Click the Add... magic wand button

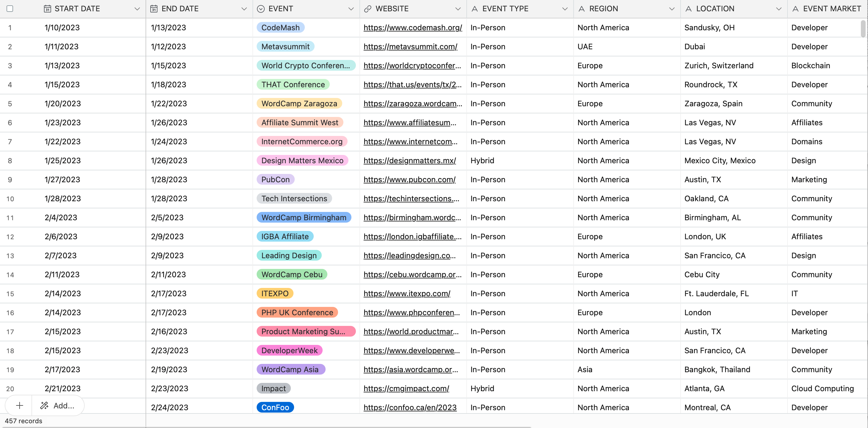click(58, 405)
